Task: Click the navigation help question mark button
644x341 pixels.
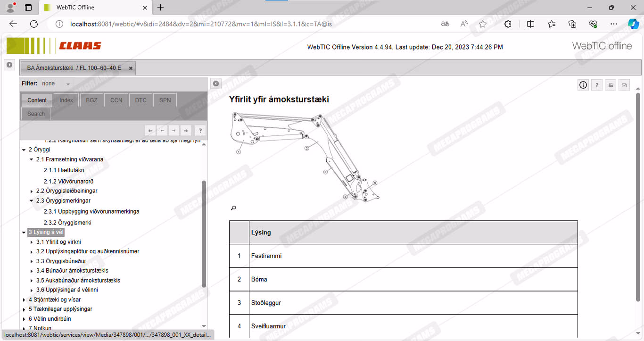Action: tap(200, 131)
